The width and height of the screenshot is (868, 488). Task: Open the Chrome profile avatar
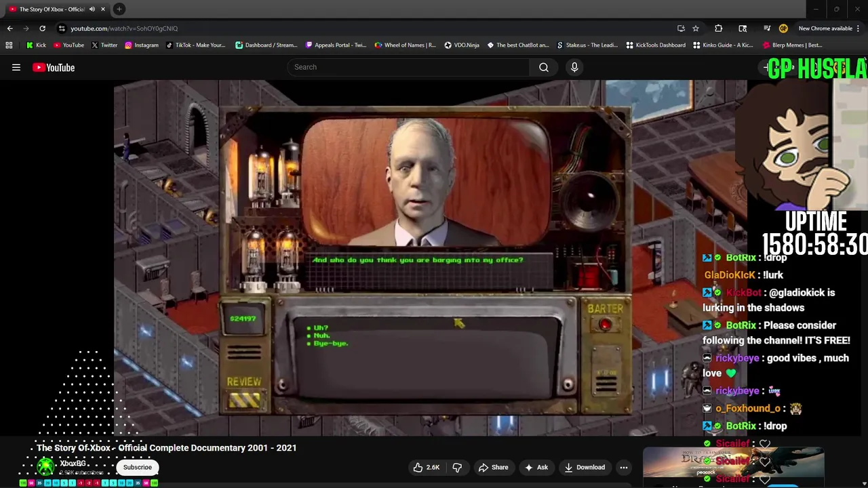coord(783,28)
